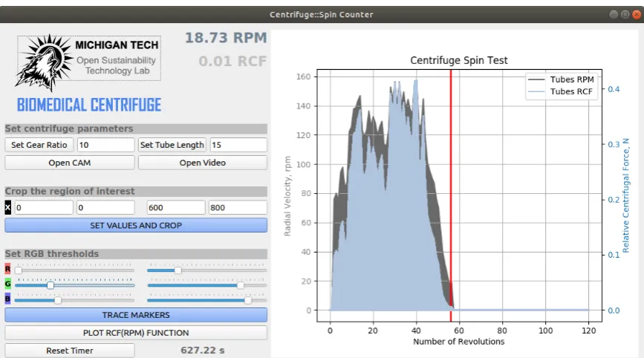The height and width of the screenshot is (358, 644).
Task: Click the crop field showing 600
Action: (x=176, y=207)
